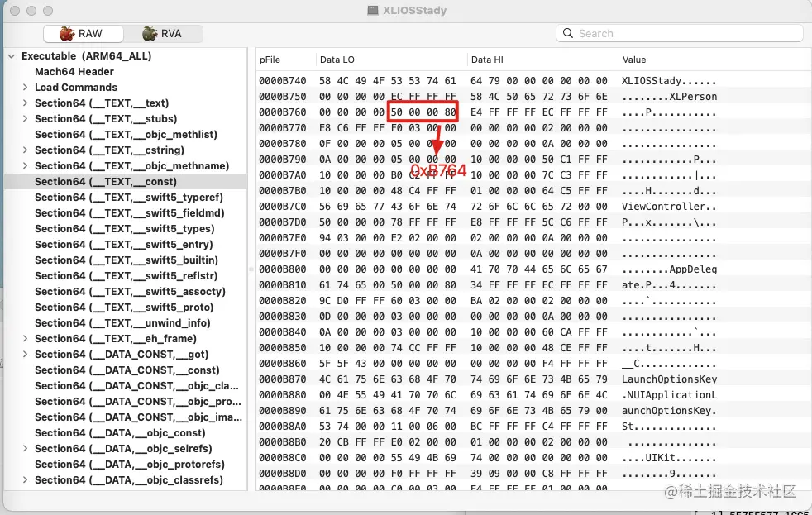Click the magnifier icon in search box
Screen dimensions: 812x515
pyautogui.click(x=568, y=33)
